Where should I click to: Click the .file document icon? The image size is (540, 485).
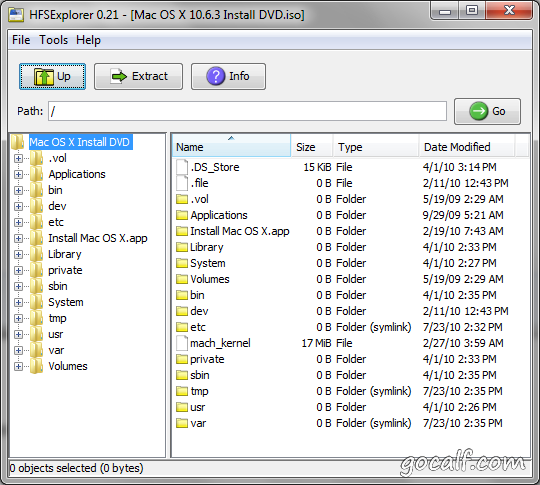point(182,183)
